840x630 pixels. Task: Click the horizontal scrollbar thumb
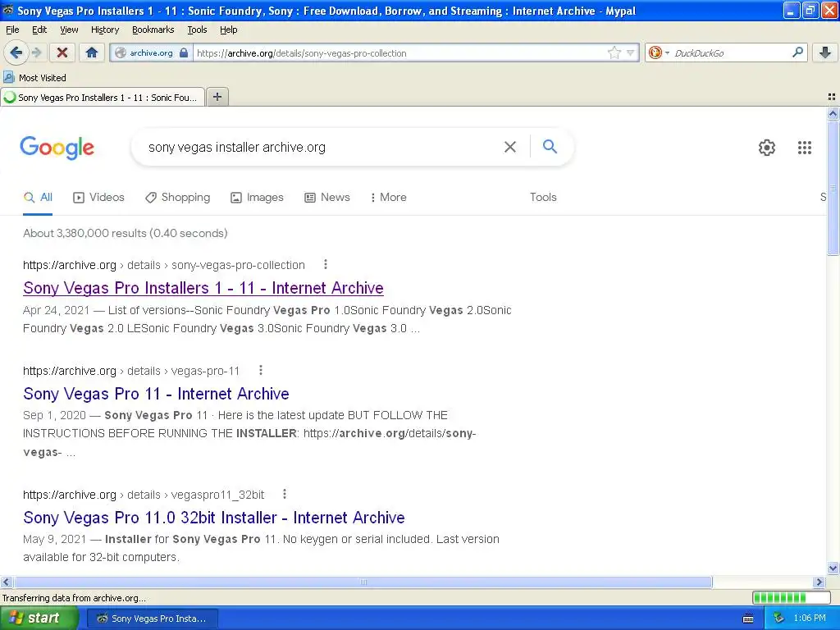363,582
